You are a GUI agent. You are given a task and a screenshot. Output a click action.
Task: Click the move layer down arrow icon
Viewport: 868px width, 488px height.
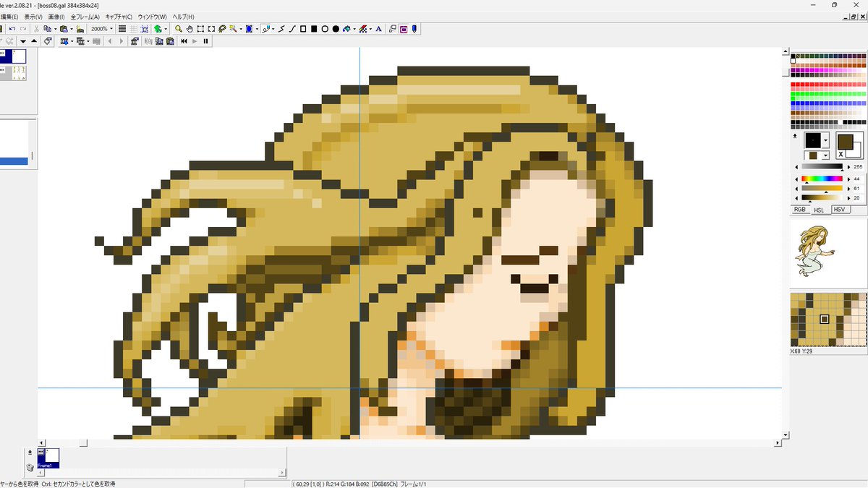click(23, 41)
